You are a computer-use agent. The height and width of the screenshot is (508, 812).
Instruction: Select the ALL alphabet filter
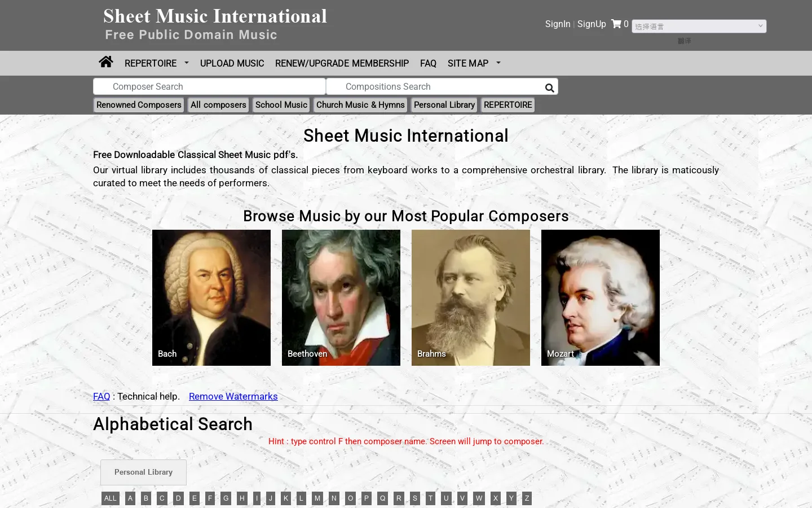coord(110,498)
